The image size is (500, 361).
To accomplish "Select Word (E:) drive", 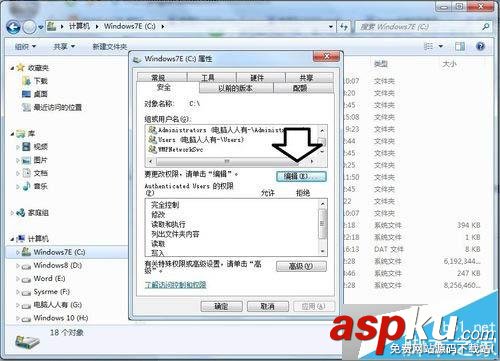I will click(49, 278).
